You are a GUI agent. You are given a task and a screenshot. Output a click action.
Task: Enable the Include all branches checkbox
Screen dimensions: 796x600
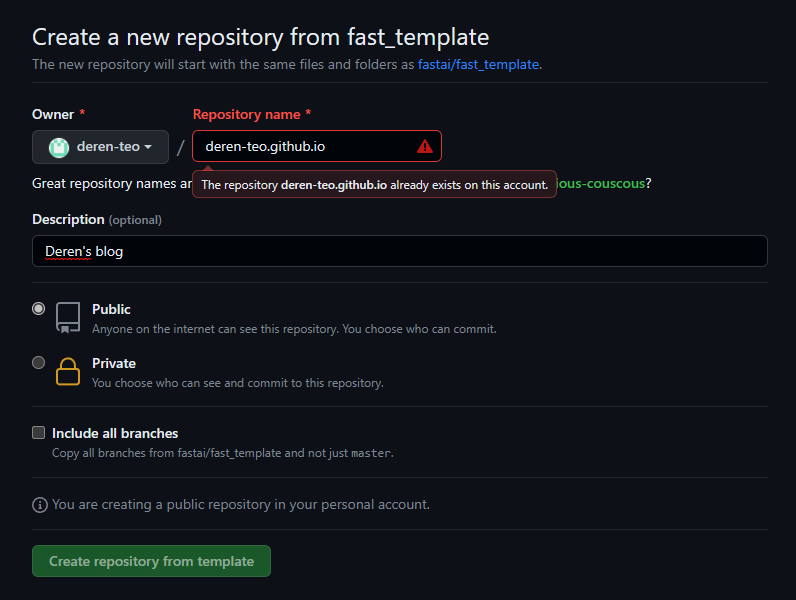pyautogui.click(x=39, y=432)
